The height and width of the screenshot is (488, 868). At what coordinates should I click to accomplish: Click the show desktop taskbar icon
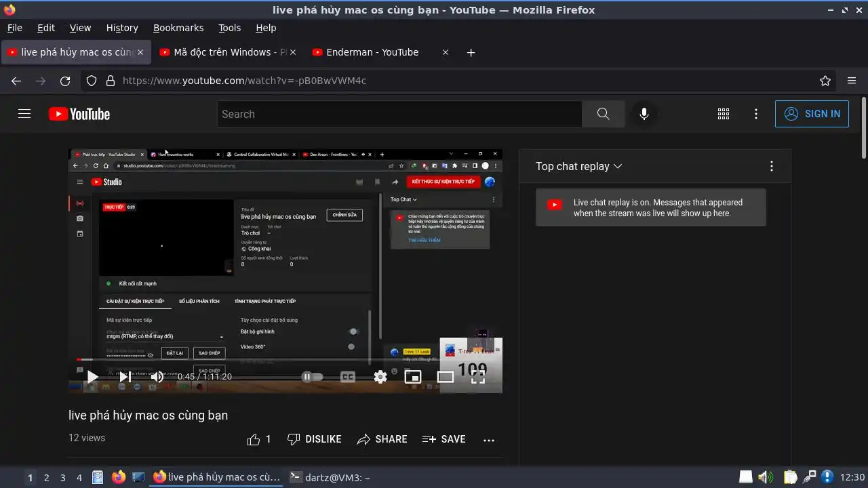point(138,477)
